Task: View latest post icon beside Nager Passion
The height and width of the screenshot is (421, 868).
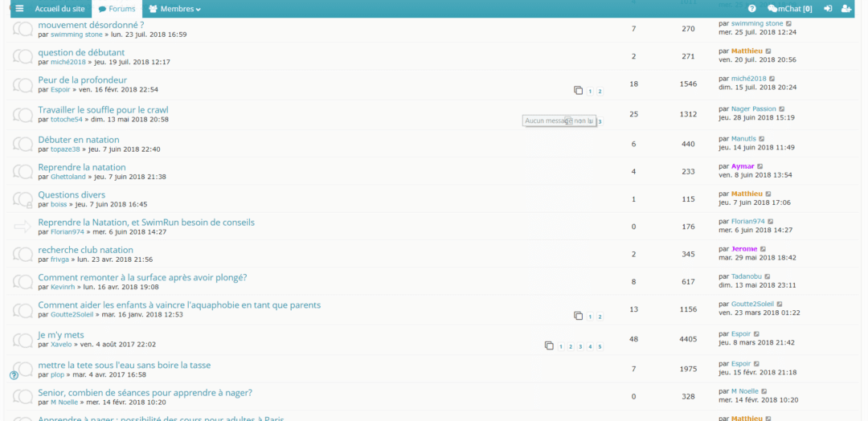Action: 782,109
